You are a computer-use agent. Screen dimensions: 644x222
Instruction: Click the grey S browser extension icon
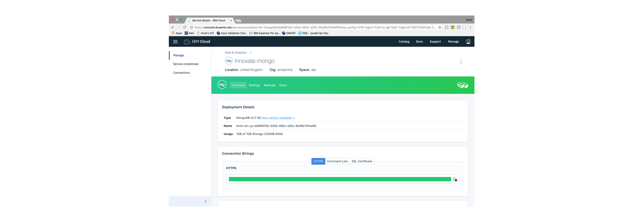click(447, 27)
